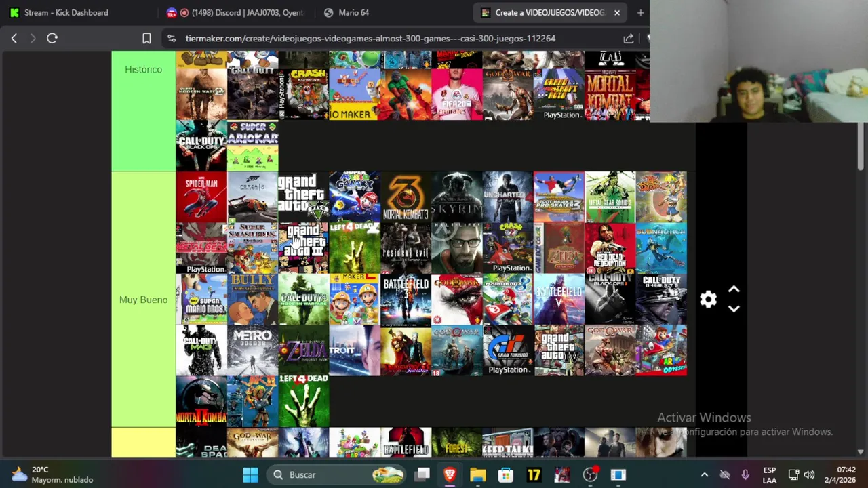
Task: Move Muy Bueno row down
Action: 734,309
